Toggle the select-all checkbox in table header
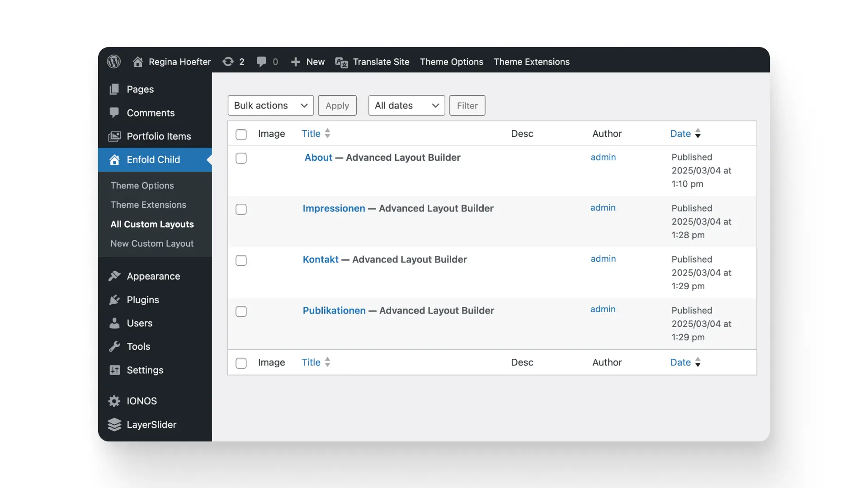This screenshot has height=488, width=868. coord(241,134)
